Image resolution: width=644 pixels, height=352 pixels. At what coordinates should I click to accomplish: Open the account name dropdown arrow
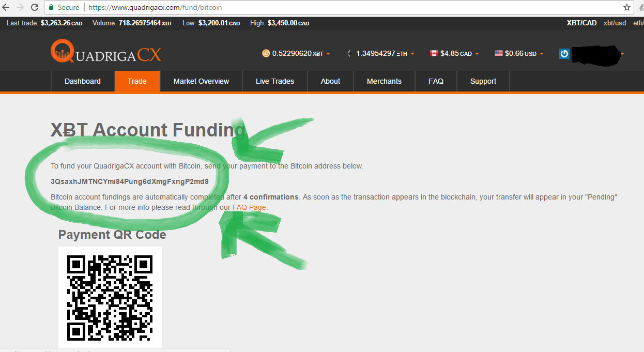click(x=622, y=54)
